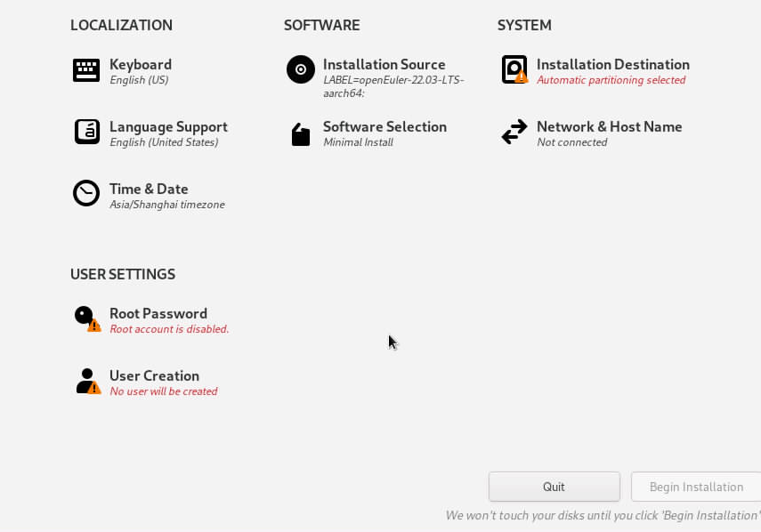
Task: Click the Quit button
Action: coord(555,487)
